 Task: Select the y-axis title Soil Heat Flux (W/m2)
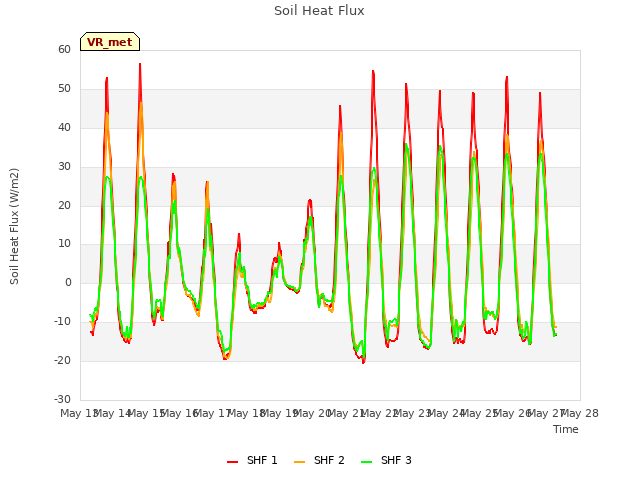pos(14,226)
